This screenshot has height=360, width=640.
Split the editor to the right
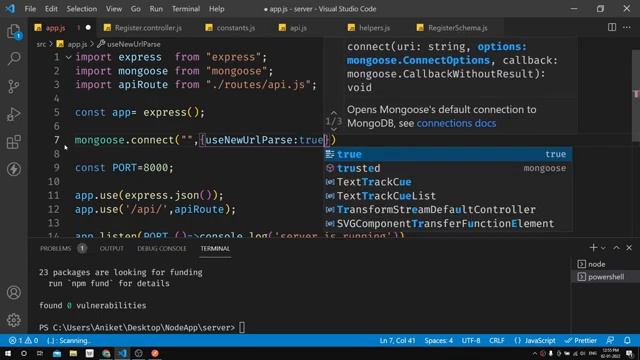coord(612,27)
